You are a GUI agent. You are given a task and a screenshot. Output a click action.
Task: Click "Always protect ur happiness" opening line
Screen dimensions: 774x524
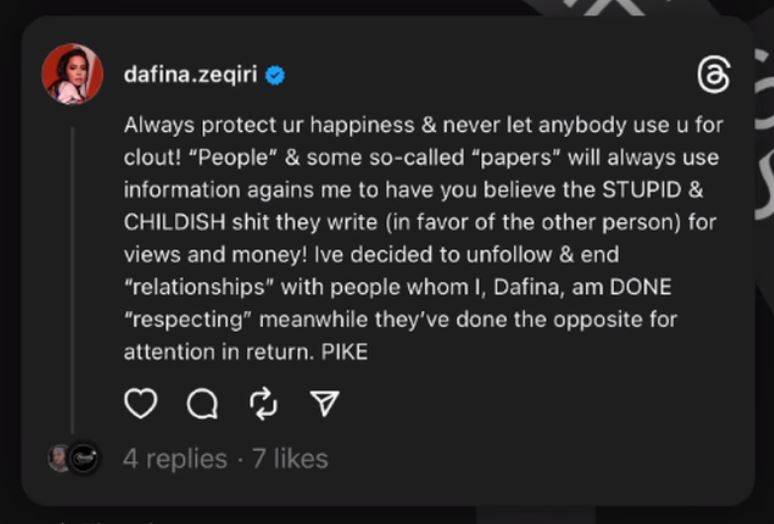pos(270,125)
